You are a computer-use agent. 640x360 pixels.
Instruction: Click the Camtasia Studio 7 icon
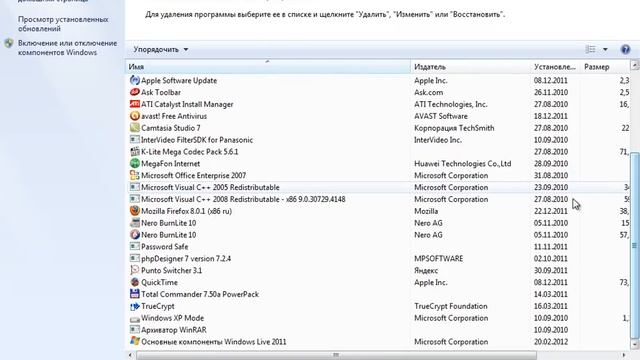pos(134,128)
